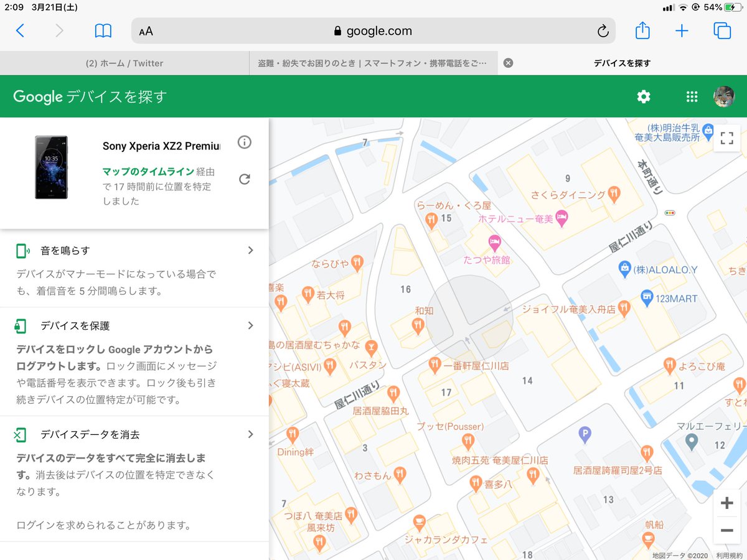This screenshot has width=747, height=560.
Task: Switch to the 盗難・紛失でお困りのとき tab
Action: (374, 63)
